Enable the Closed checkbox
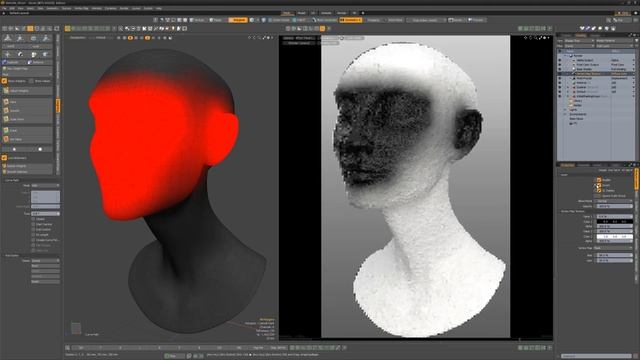This screenshot has height=360, width=640. [33, 219]
